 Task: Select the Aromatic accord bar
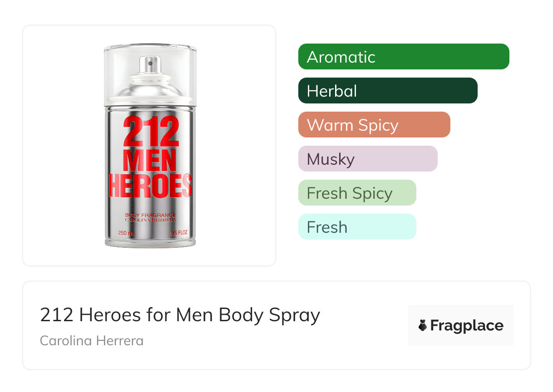click(x=404, y=57)
